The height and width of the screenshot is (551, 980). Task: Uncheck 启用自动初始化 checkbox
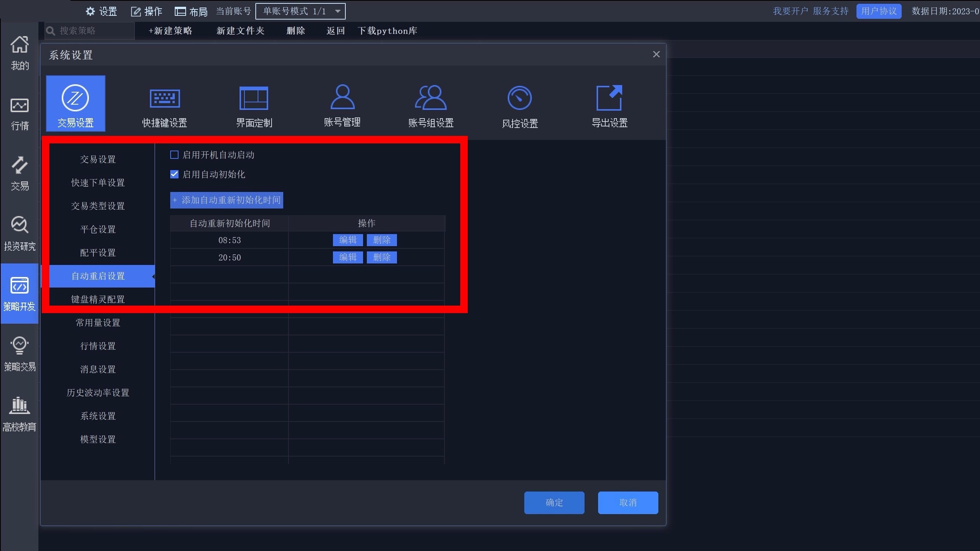pos(174,174)
